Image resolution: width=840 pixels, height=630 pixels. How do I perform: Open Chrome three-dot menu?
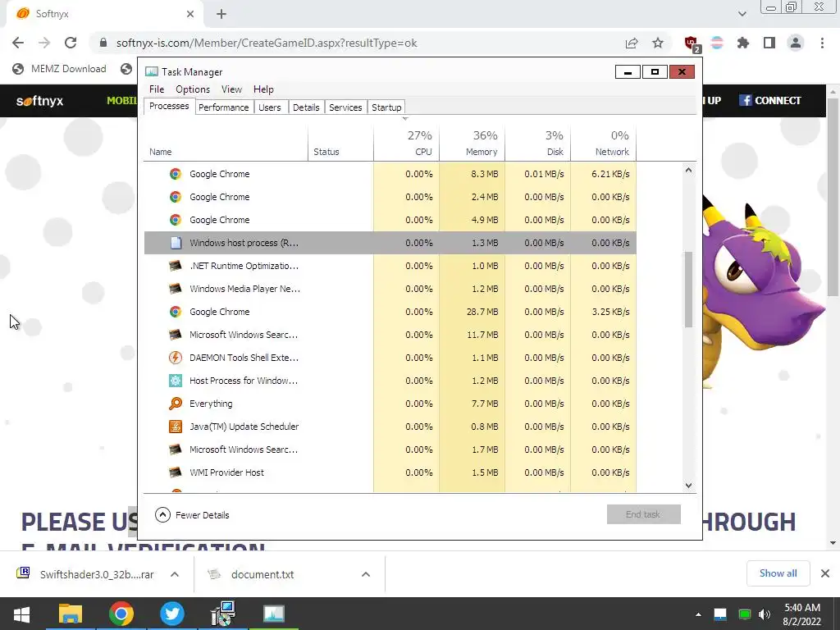pos(822,43)
